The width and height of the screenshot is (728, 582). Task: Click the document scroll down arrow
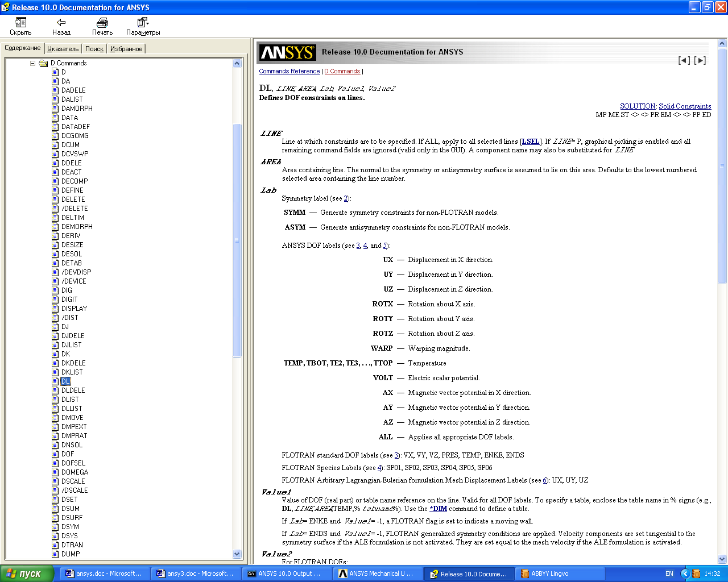[722, 559]
